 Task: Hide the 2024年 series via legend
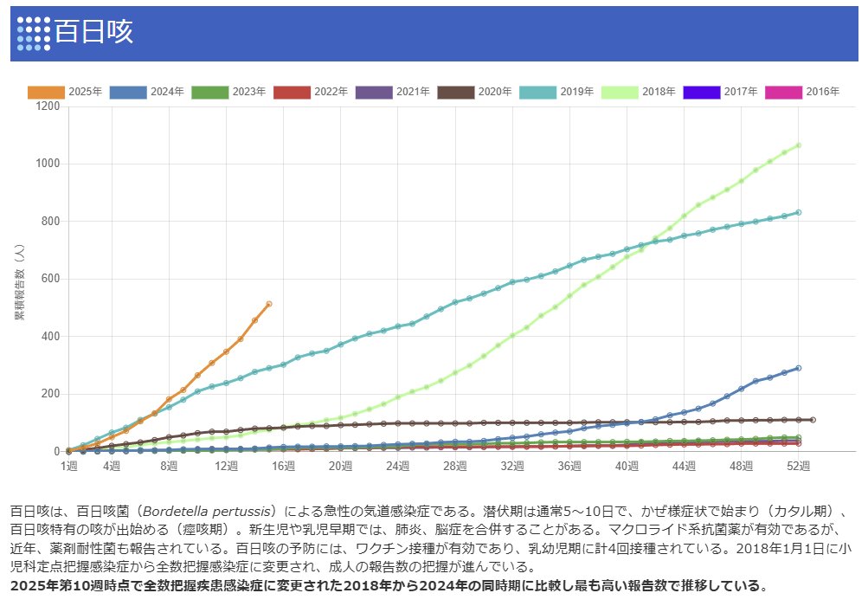click(x=130, y=92)
